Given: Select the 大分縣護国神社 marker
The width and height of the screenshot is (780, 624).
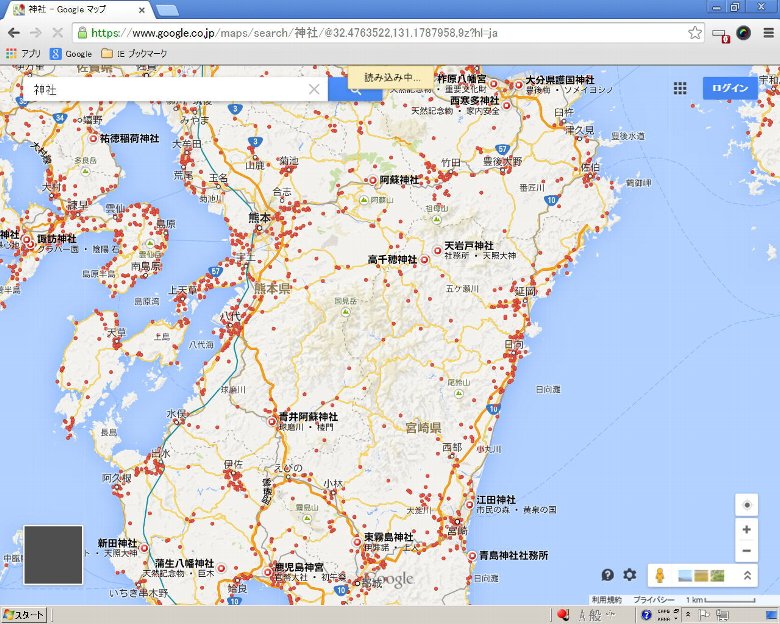Looking at the screenshot, I should (x=519, y=85).
